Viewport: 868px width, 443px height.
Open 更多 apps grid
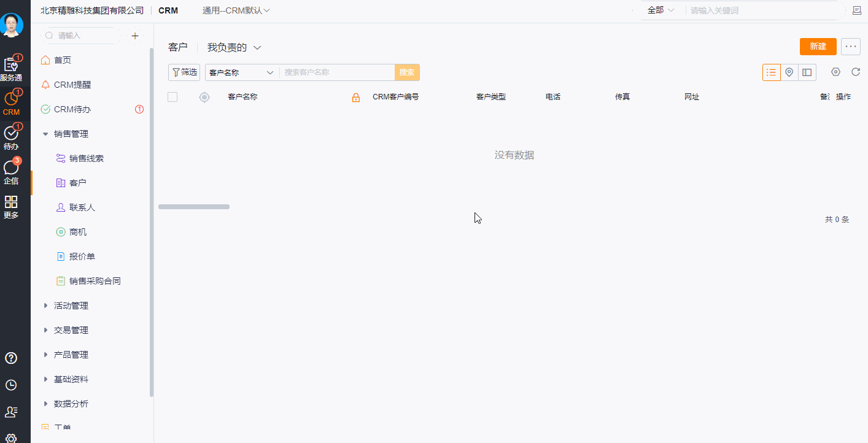point(11,207)
